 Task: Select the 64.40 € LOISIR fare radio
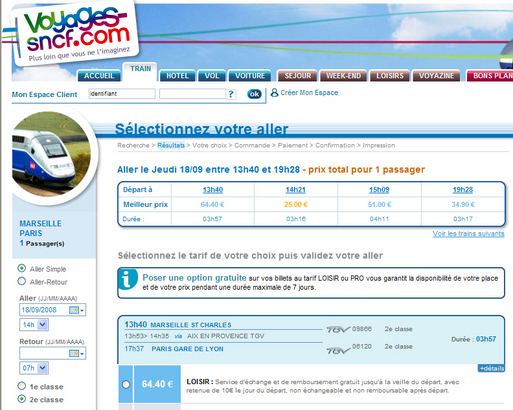click(126, 384)
